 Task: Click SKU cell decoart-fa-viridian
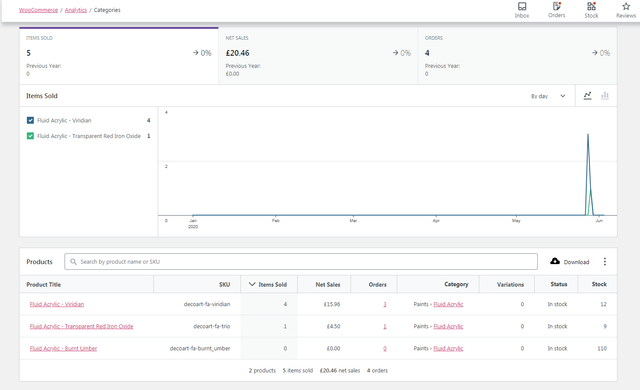[x=207, y=304]
